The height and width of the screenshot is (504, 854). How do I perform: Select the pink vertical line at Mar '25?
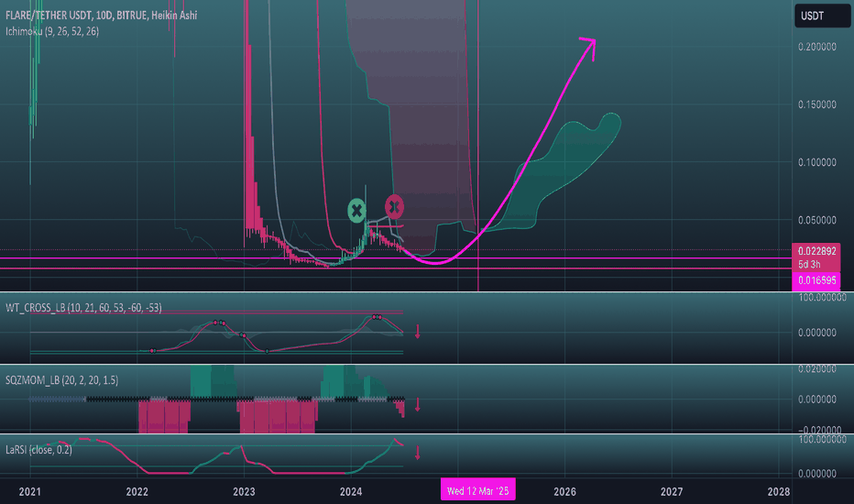coord(478,146)
